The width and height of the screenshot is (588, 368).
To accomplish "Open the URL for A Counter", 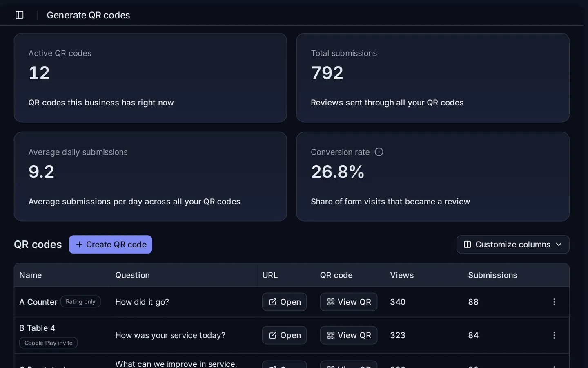I will tap(284, 302).
